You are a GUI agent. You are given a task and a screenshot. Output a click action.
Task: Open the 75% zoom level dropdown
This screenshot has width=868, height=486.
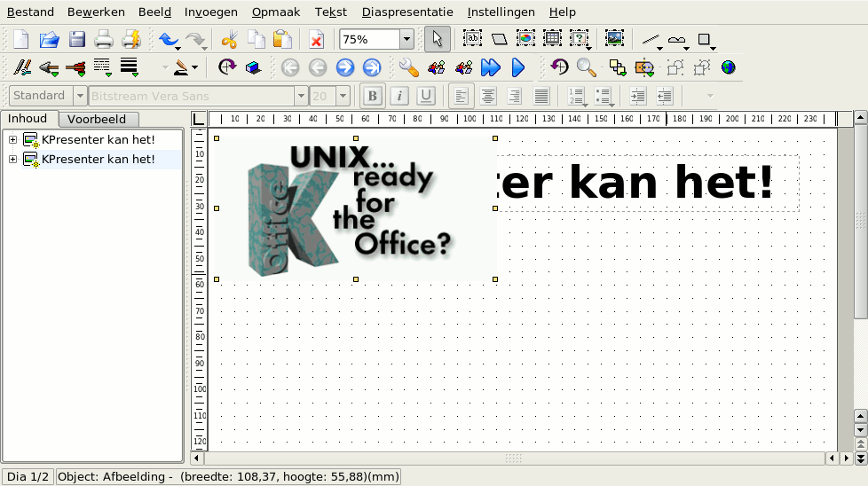406,39
